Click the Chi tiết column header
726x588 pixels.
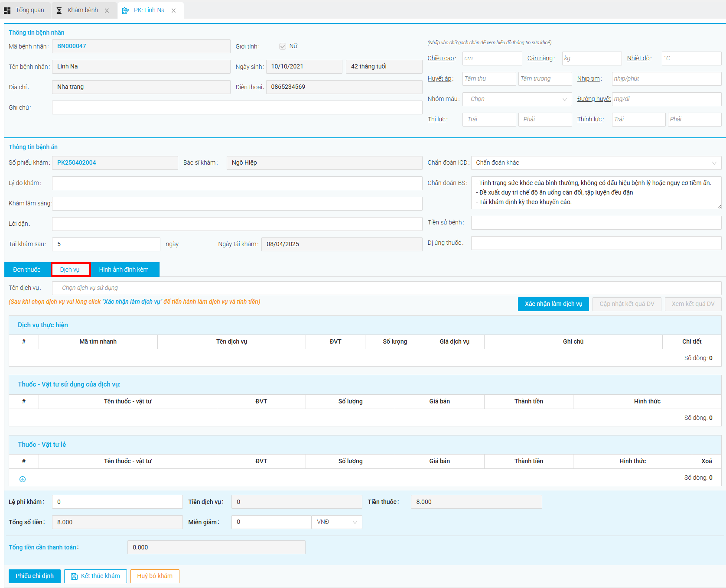click(692, 342)
